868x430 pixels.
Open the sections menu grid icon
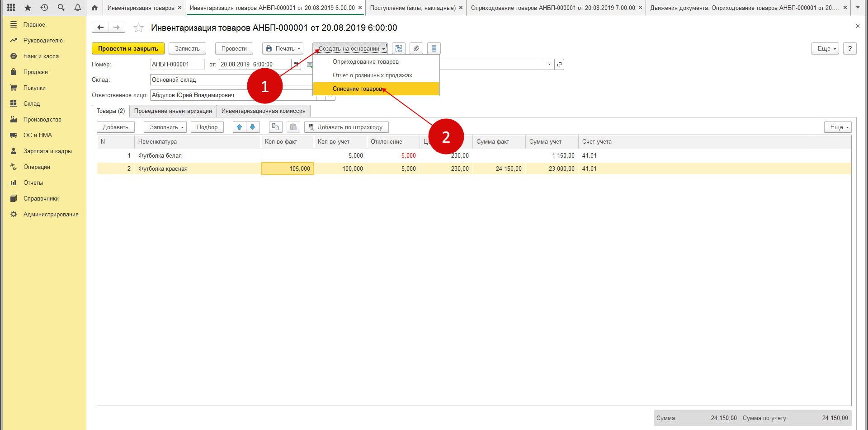click(11, 8)
